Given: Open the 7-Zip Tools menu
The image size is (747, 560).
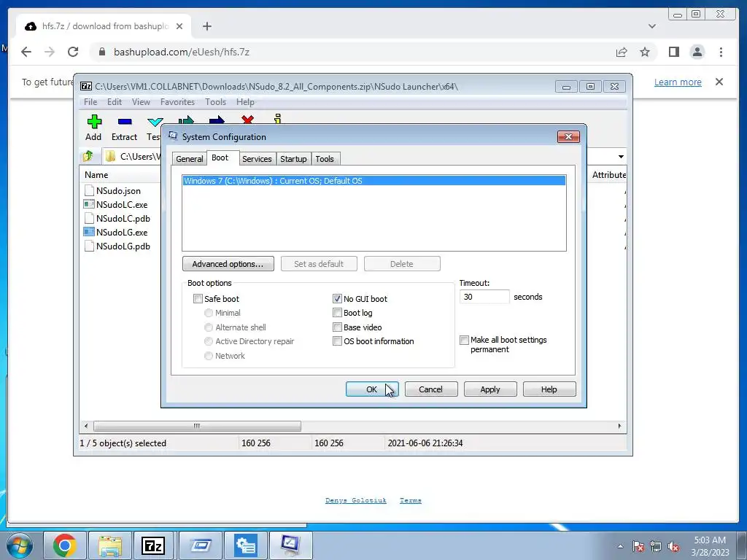Looking at the screenshot, I should [x=215, y=102].
